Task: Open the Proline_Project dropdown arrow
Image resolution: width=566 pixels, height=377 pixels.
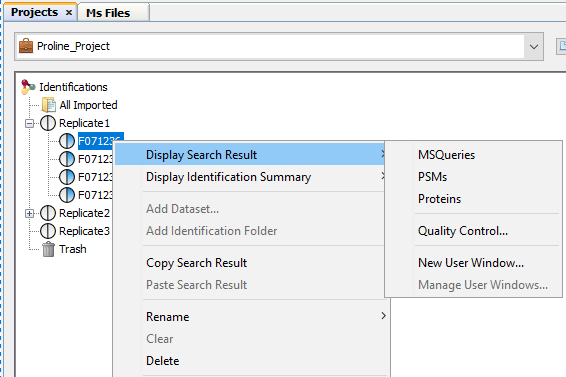Action: 534,47
